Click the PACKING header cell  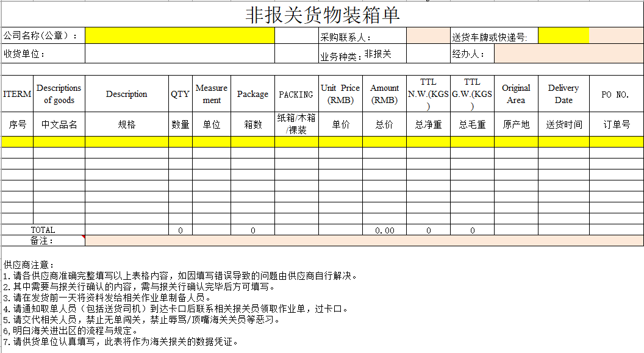click(296, 94)
